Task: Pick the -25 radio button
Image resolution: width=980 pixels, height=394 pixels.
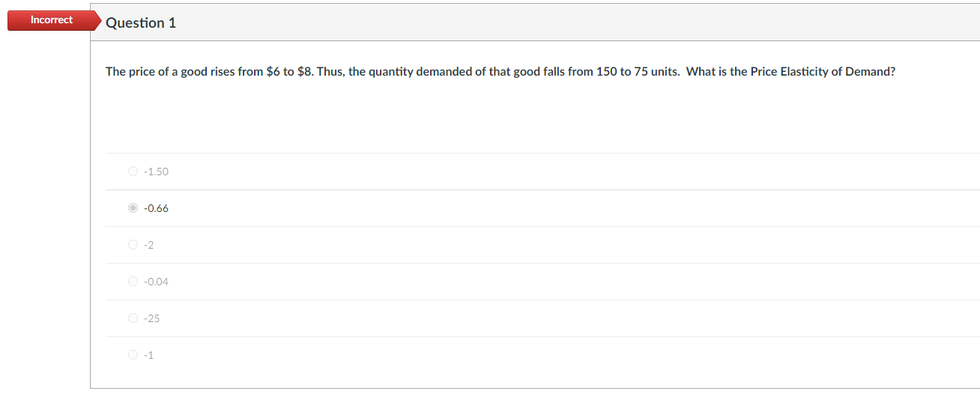Action: click(x=133, y=318)
